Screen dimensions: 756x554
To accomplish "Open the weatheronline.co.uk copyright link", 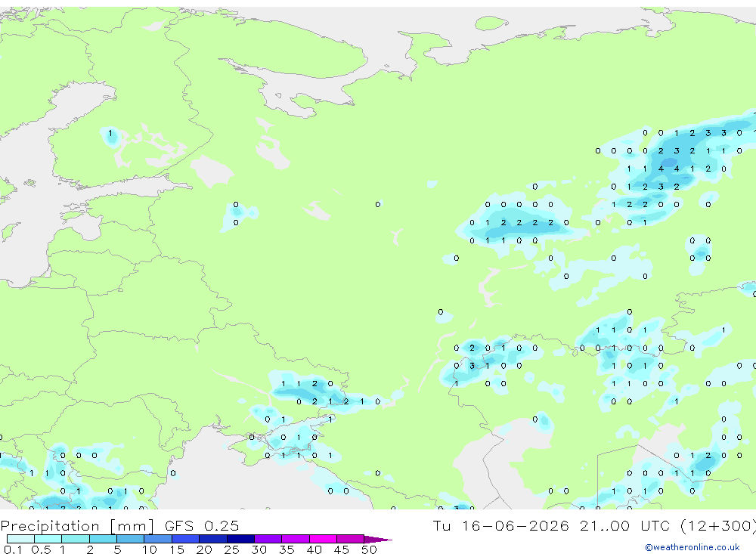I will pos(692,547).
